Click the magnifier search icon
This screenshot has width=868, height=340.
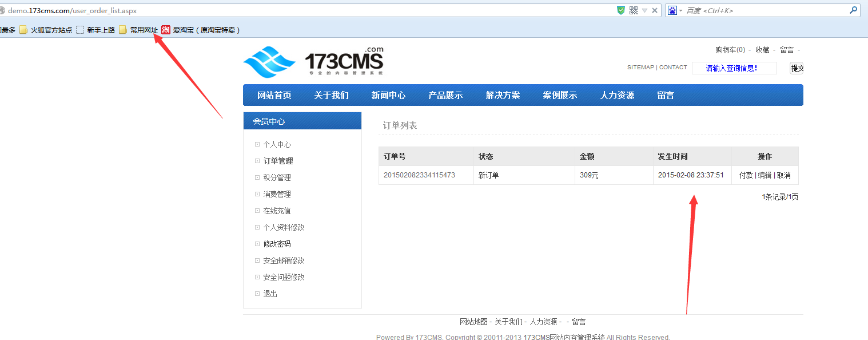tap(853, 10)
